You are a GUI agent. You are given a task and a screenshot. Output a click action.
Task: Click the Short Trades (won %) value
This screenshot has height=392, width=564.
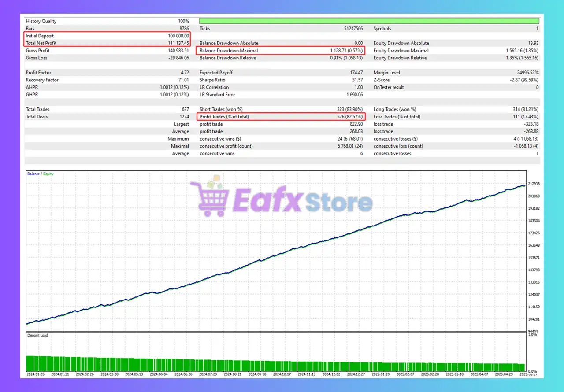point(348,109)
